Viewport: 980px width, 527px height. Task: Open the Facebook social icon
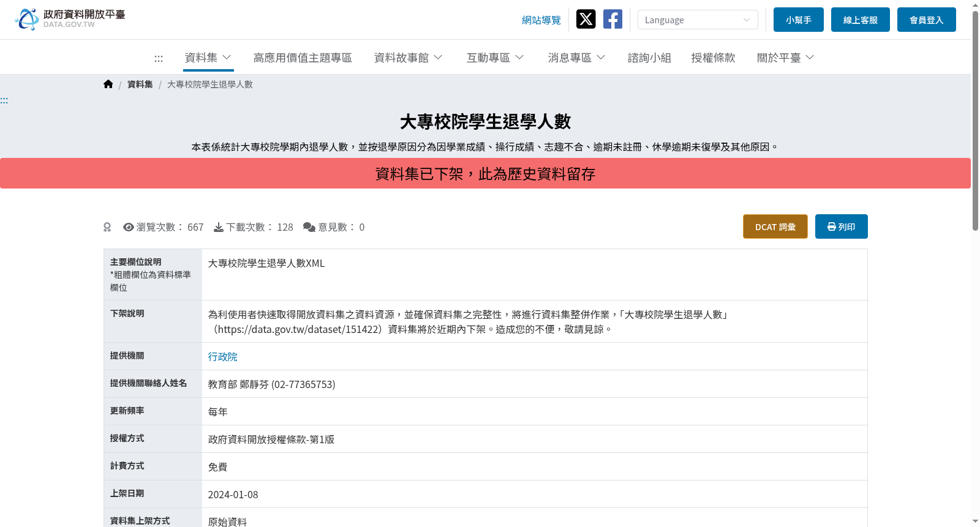click(x=612, y=19)
